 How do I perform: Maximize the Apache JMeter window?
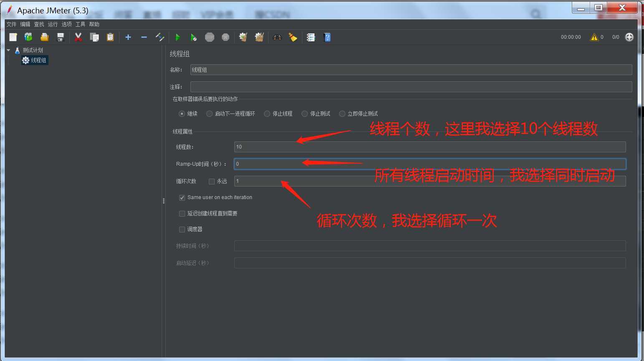598,8
